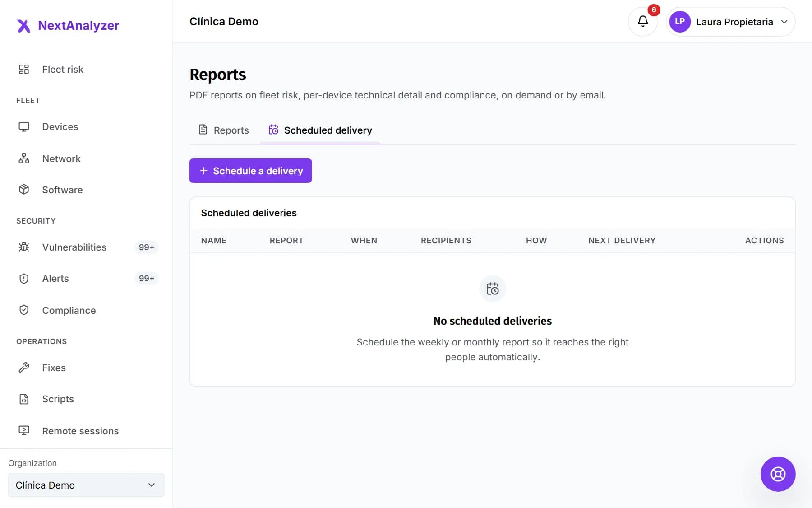Open notifications bell icon
Viewport: 812px width, 508px height.
coord(643,21)
